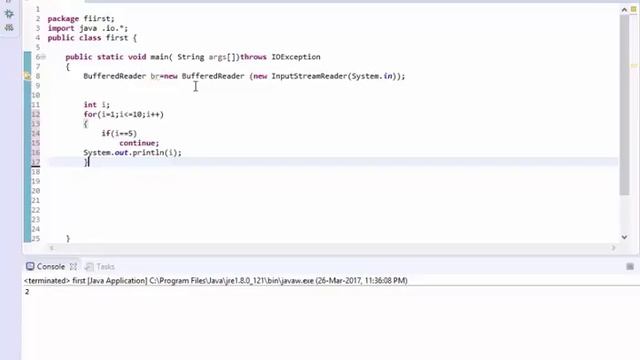
Task: Click the editor vertical scrollbar up arrow
Action: 624,10
